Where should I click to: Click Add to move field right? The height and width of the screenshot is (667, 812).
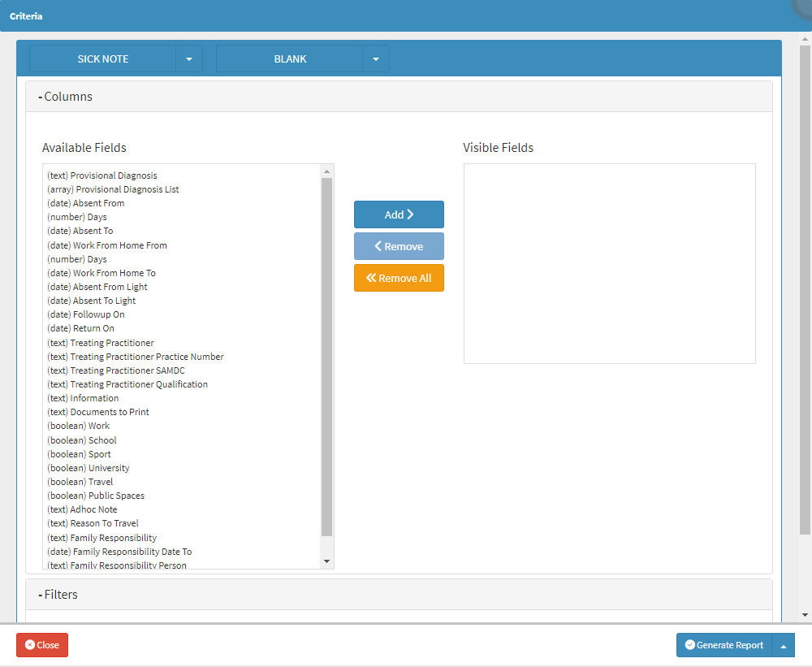pyautogui.click(x=399, y=214)
